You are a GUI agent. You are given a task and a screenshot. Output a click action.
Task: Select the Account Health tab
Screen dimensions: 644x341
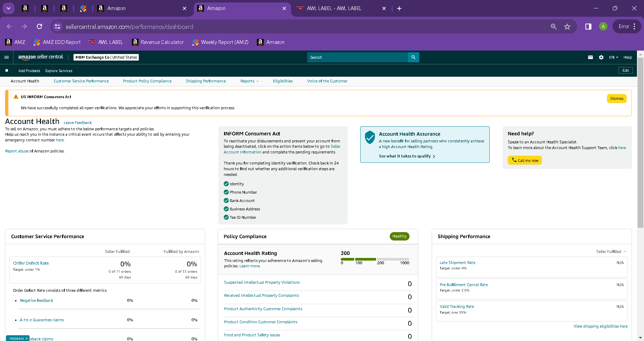[25, 81]
